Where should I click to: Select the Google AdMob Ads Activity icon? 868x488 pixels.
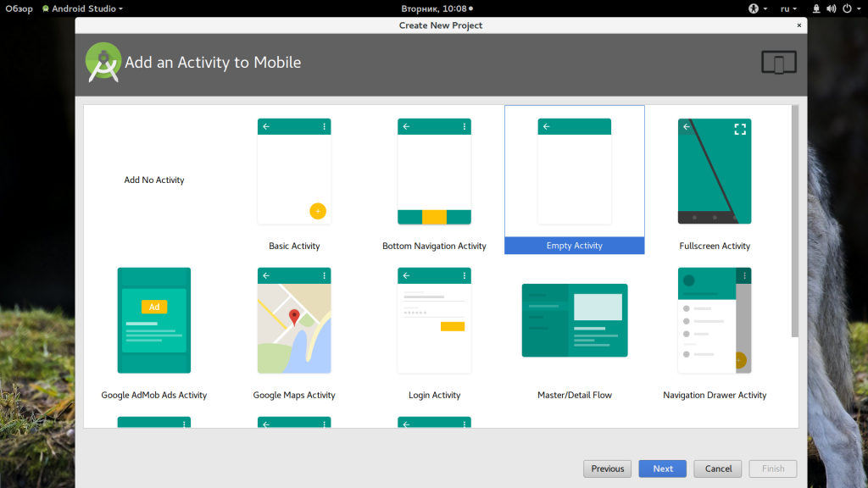point(154,321)
